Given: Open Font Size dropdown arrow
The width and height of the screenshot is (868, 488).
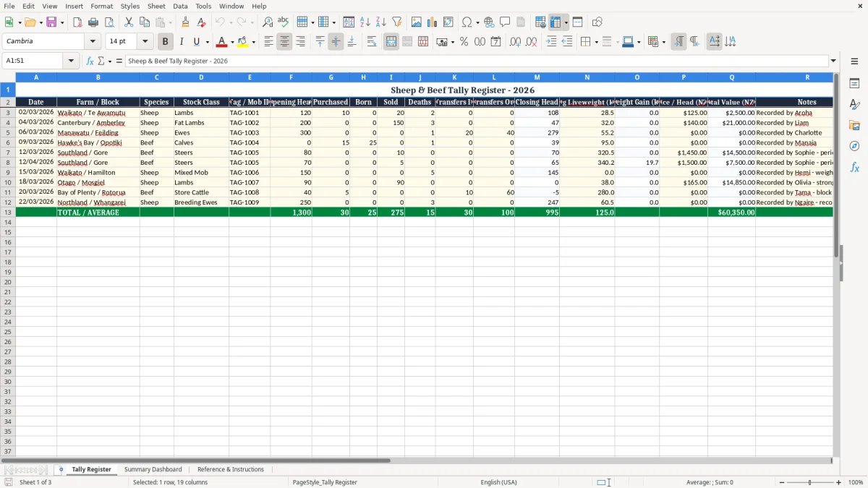Looking at the screenshot, I should tap(145, 42).
